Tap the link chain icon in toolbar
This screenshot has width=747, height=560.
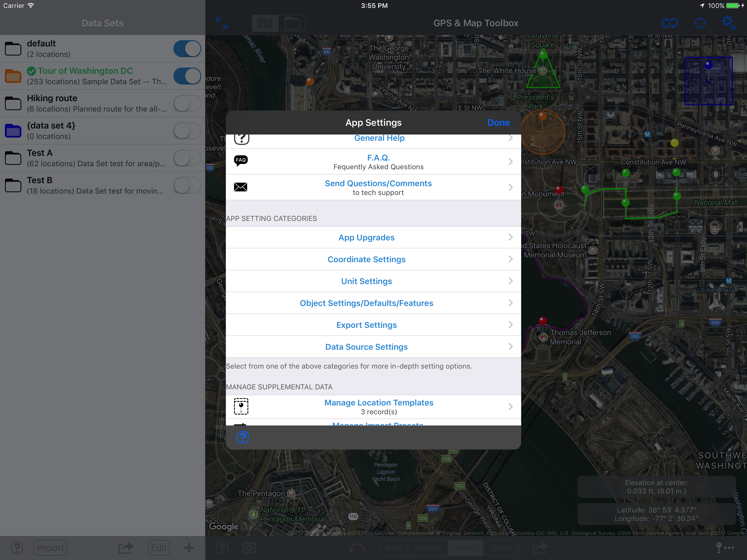point(669,23)
